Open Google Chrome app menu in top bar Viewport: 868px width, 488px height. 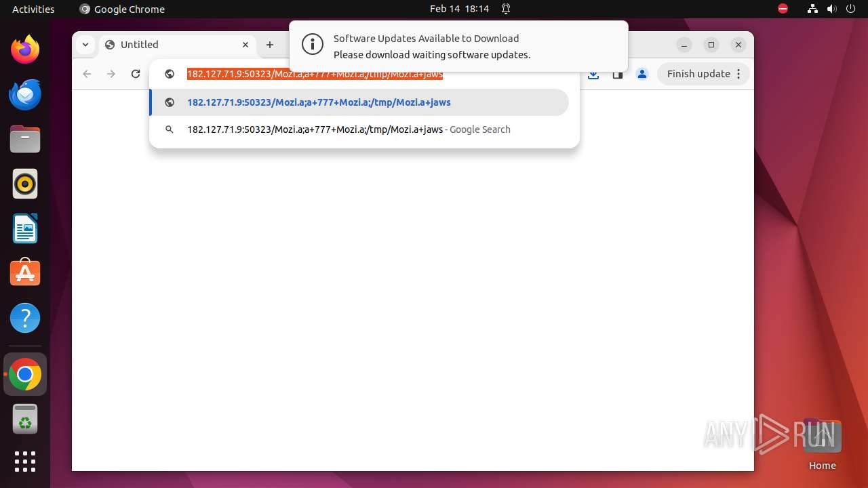(122, 9)
